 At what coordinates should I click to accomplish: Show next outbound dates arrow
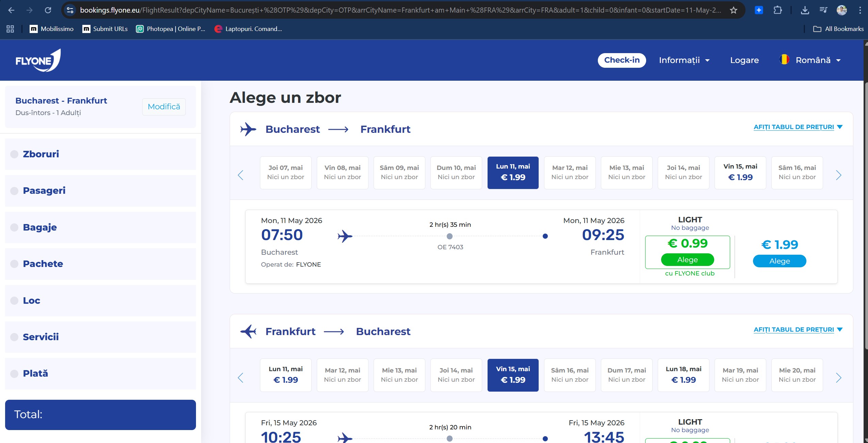tap(838, 175)
